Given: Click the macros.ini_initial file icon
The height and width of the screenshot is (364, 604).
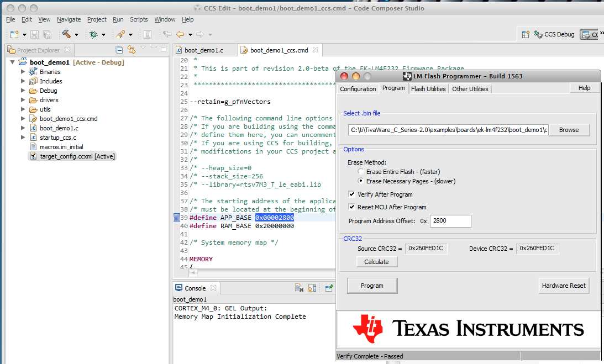Looking at the screenshot, I should point(33,147).
